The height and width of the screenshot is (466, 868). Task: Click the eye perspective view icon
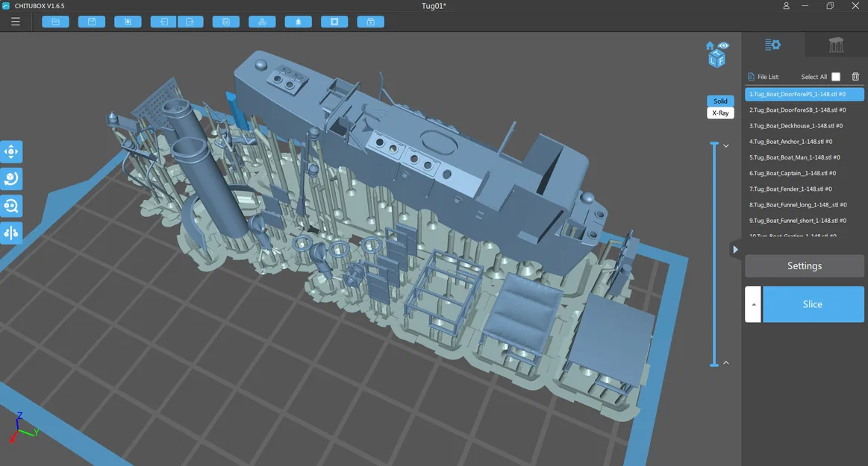click(723, 45)
